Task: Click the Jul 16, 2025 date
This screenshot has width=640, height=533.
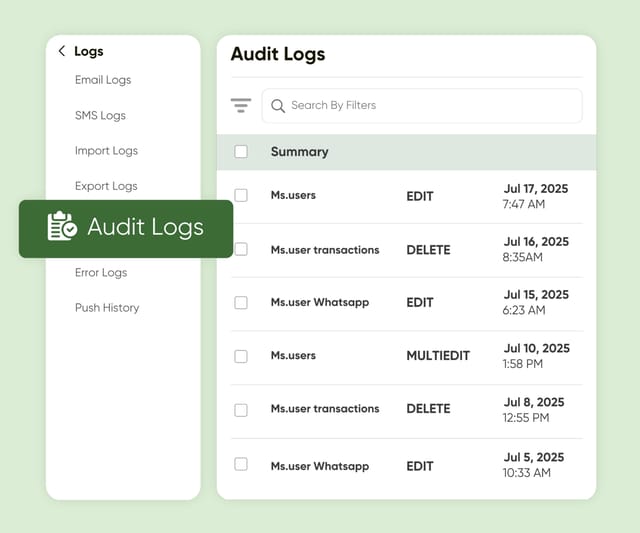Action: 536,242
